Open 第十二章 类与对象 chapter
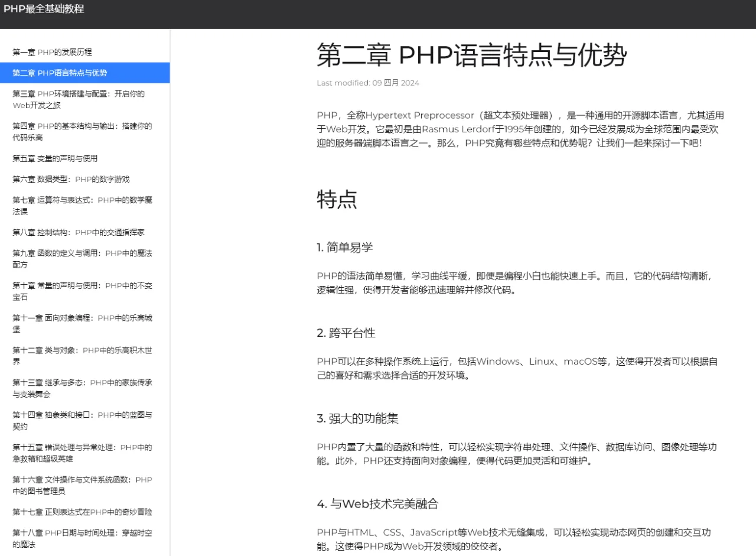This screenshot has height=556, width=756. [82, 356]
